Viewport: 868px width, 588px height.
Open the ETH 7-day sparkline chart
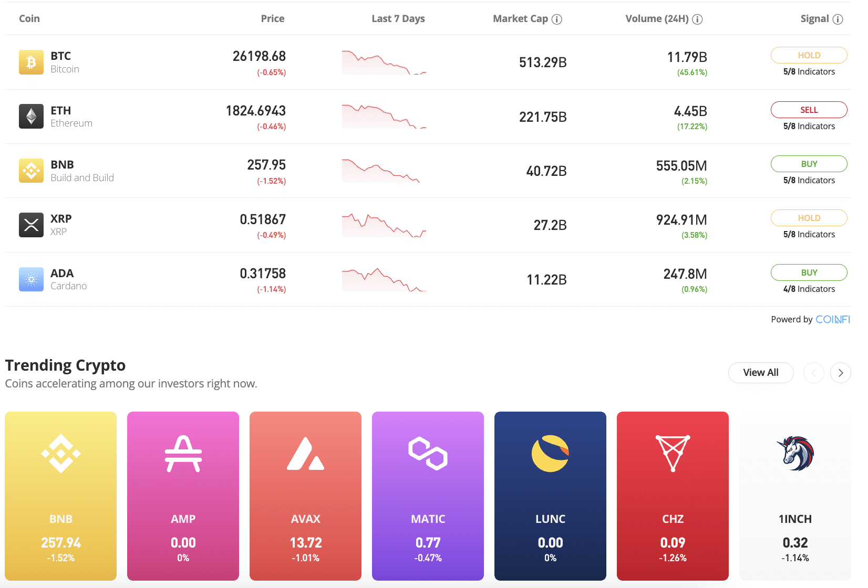coord(384,117)
